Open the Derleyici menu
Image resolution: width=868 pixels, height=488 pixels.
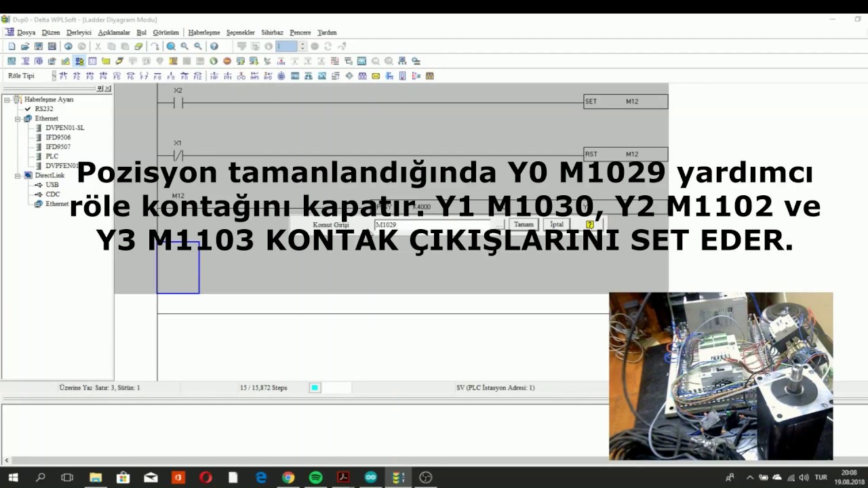pyautogui.click(x=79, y=33)
